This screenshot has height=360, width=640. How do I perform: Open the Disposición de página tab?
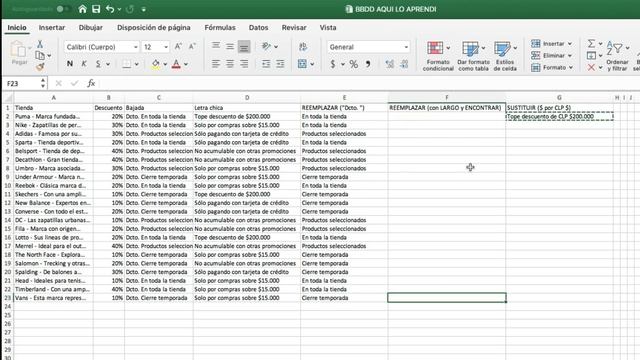(x=153, y=27)
